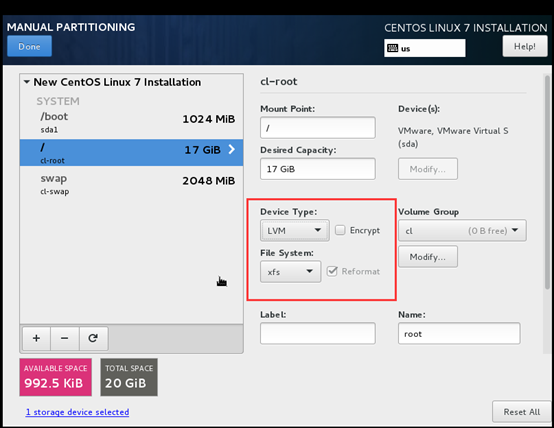Viewport: 554px width, 428px height.
Task: Click the AVAILABLE SPACE 992.5 KiB box
Action: click(55, 377)
